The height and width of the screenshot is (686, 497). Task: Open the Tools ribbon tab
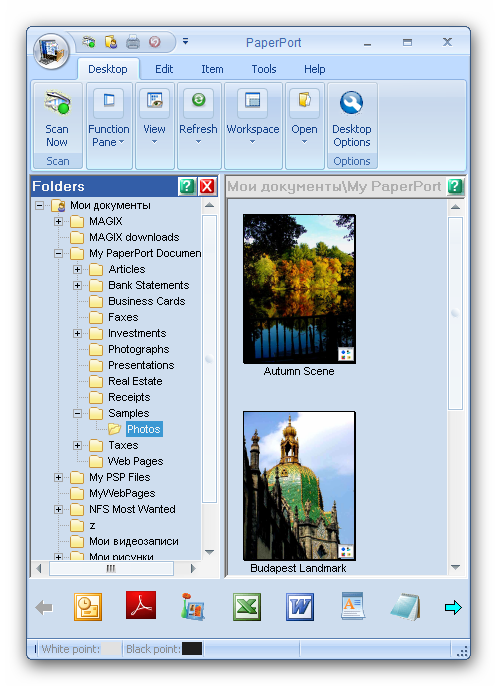[264, 69]
